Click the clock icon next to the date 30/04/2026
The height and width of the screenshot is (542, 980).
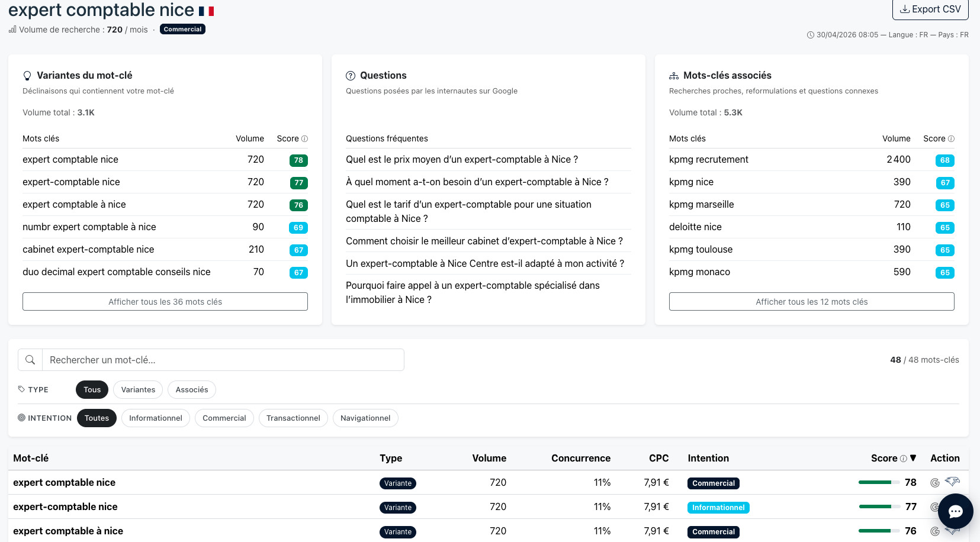[x=811, y=35]
